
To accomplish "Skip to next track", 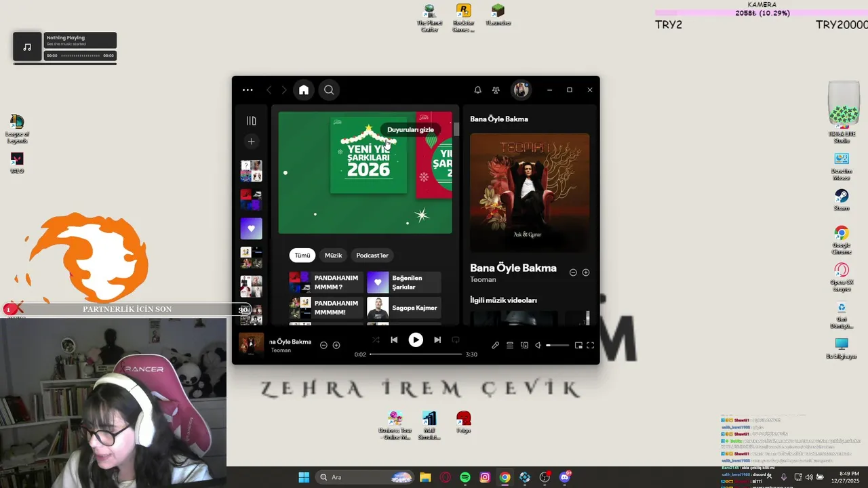I will coord(437,340).
